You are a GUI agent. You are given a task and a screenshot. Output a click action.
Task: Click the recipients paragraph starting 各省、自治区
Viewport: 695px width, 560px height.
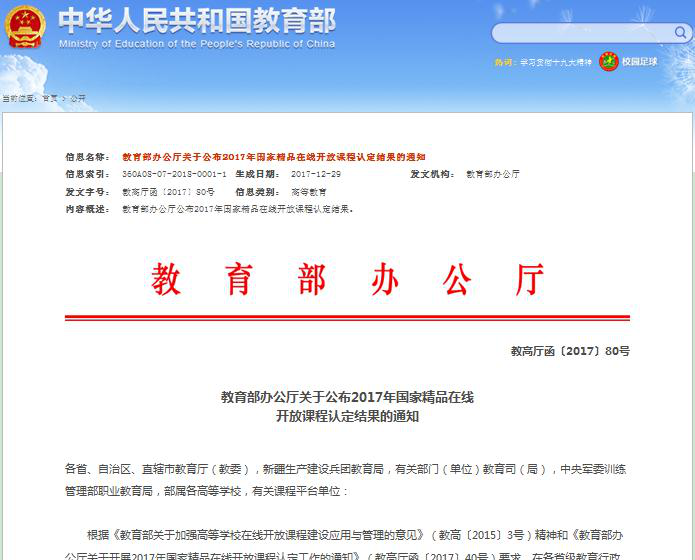click(346, 480)
